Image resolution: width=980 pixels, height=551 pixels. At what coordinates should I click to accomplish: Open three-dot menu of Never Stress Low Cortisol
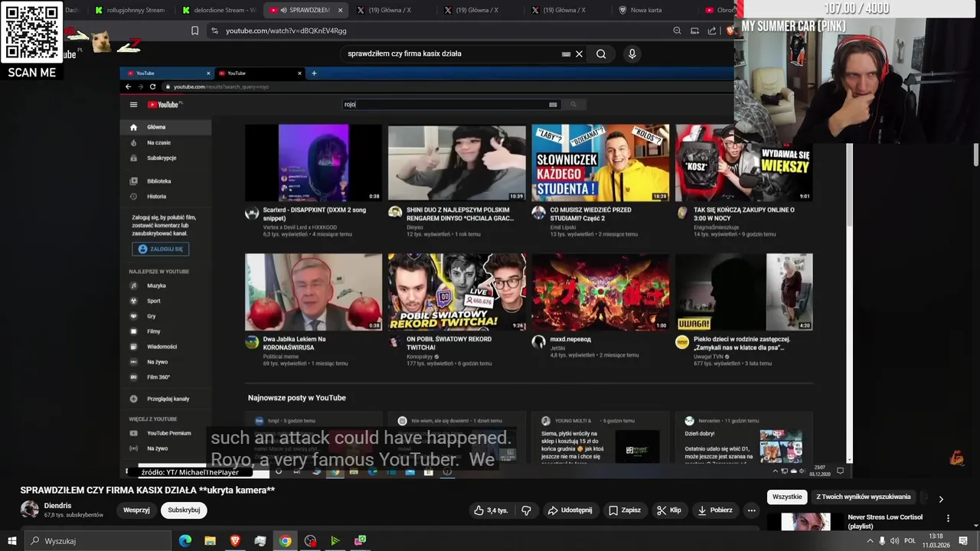[948, 518]
